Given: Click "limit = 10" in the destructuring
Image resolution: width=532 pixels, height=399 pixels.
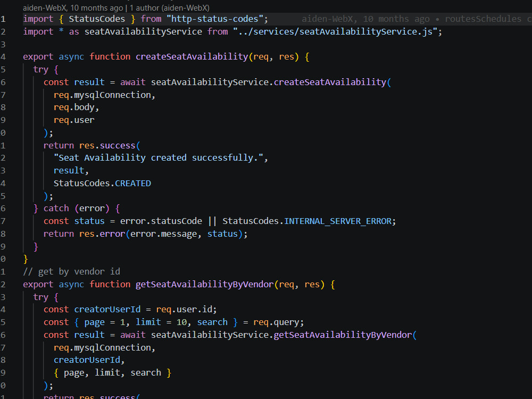Looking at the screenshot, I should click(x=161, y=322).
